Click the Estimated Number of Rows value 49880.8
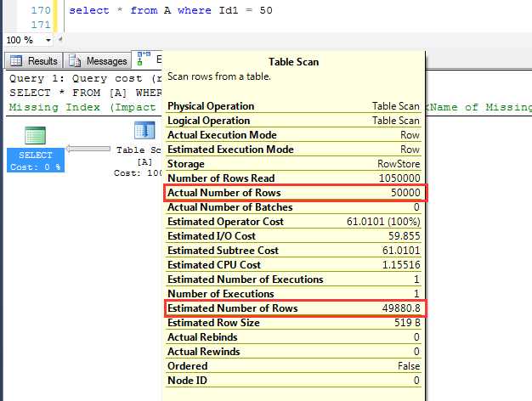 tap(401, 308)
